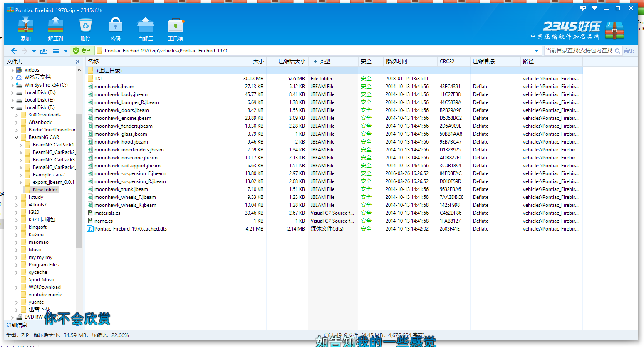Viewport: 644px width, 347px height.
Task: Select the KuGou folder in tree
Action: [36, 235]
